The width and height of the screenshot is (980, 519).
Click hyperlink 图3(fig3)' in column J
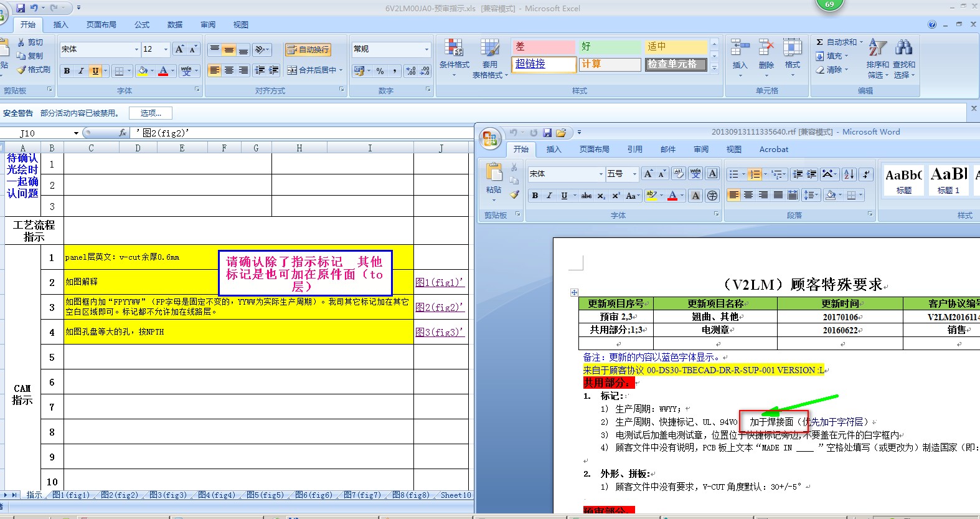tap(440, 332)
